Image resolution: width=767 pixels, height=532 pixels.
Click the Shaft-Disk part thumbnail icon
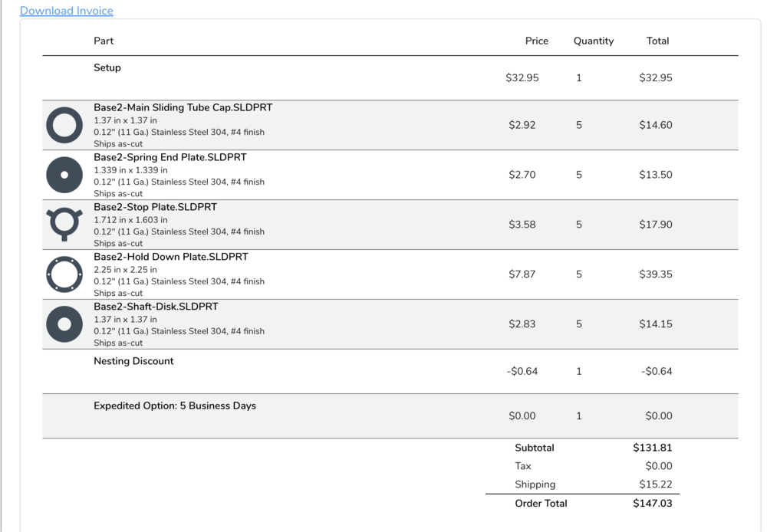64,324
